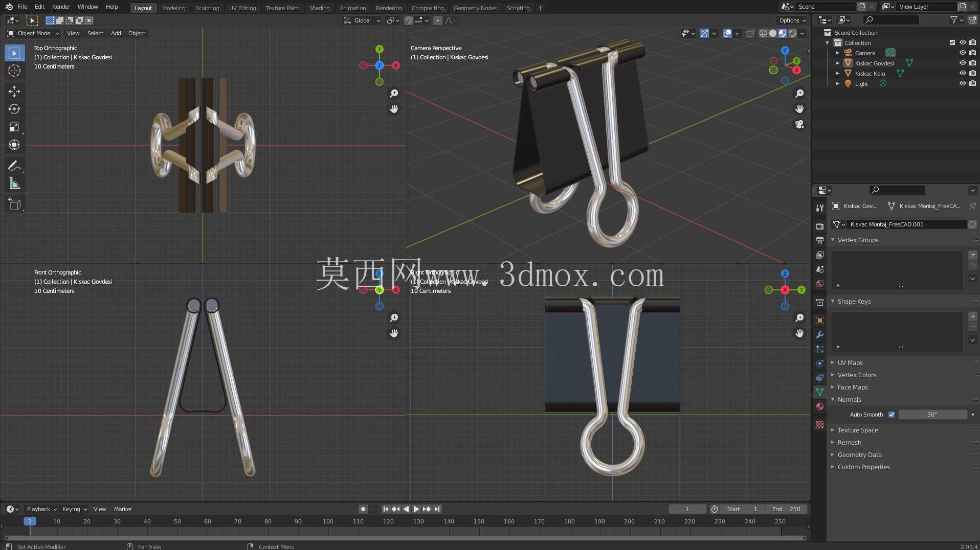
Task: Switch to Modeling workspace tab
Action: pyautogui.click(x=173, y=8)
